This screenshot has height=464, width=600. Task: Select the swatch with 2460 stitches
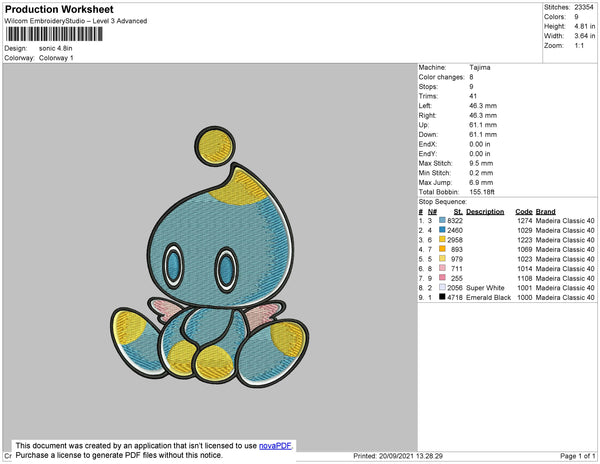(442, 230)
